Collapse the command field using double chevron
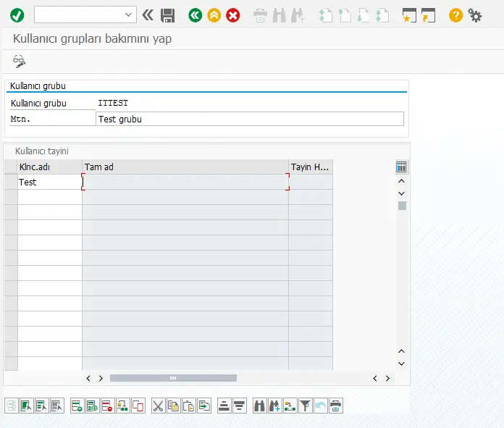The width and height of the screenshot is (504, 428). click(148, 15)
